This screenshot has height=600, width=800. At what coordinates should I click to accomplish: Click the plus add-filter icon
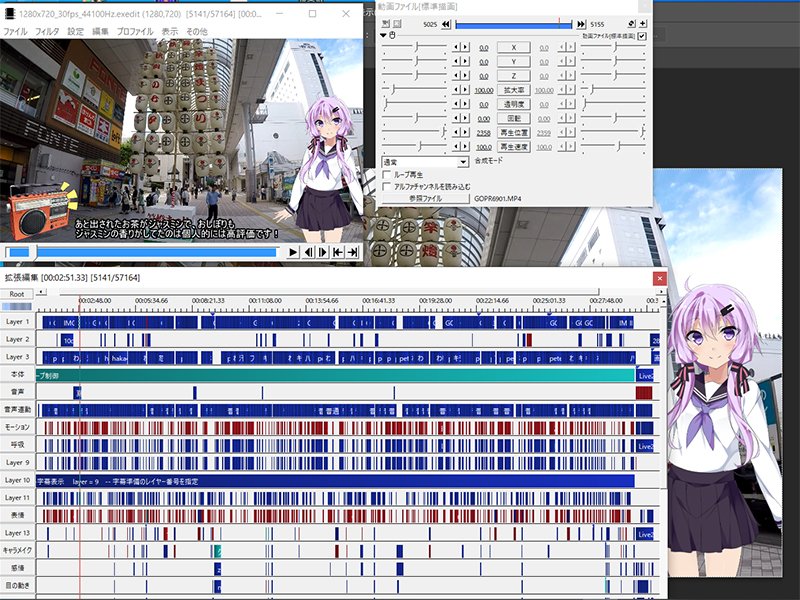click(x=643, y=23)
